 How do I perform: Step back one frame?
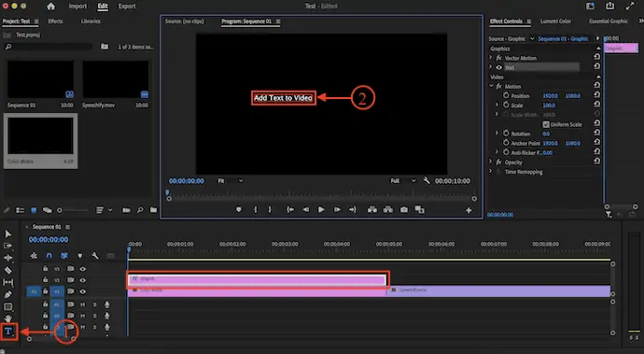click(305, 209)
